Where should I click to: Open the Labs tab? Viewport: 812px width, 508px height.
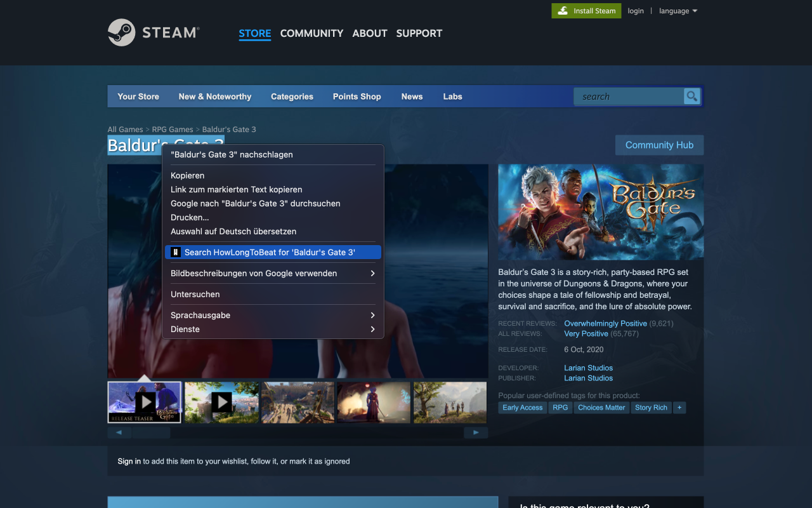(x=452, y=97)
